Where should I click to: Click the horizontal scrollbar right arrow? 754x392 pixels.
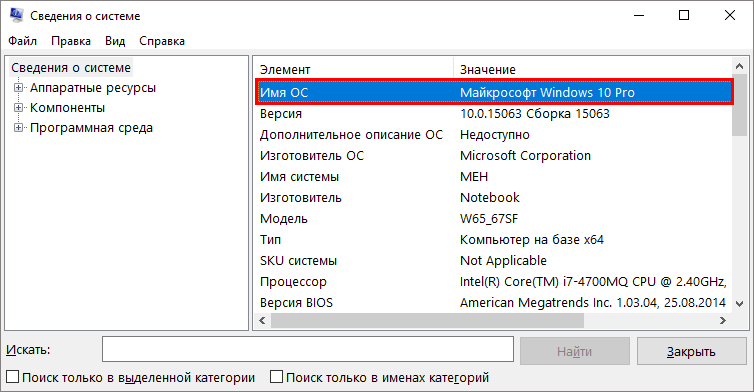[x=723, y=320]
